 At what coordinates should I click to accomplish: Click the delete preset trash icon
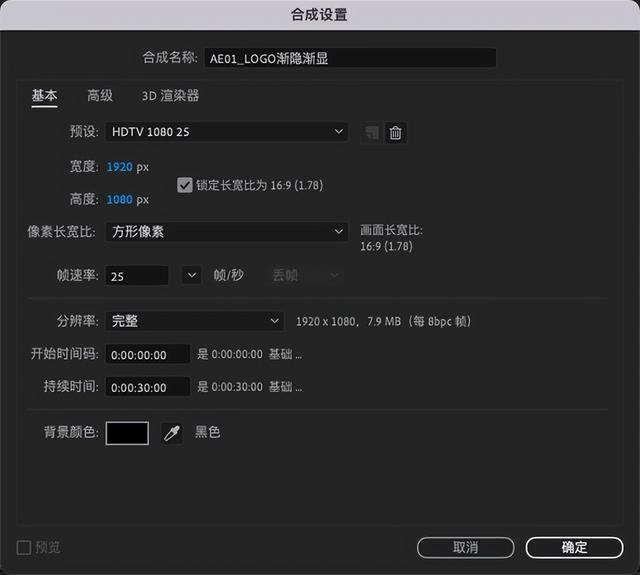coord(395,133)
